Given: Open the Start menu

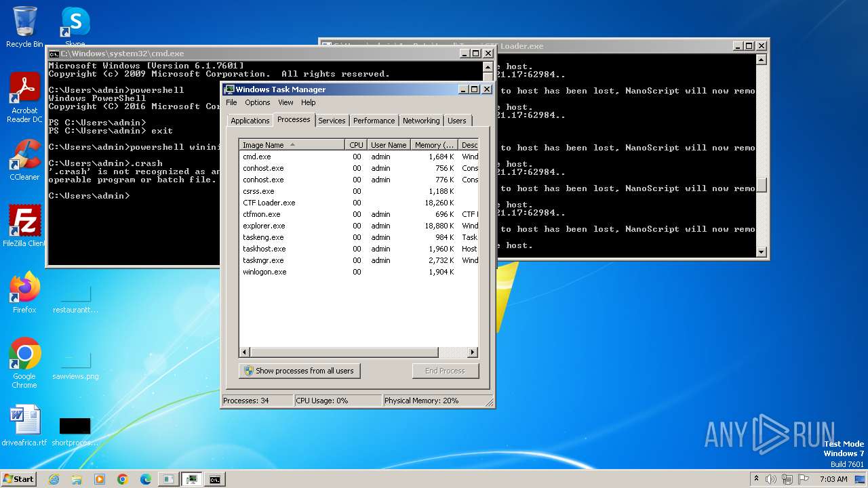Looking at the screenshot, I should point(18,479).
